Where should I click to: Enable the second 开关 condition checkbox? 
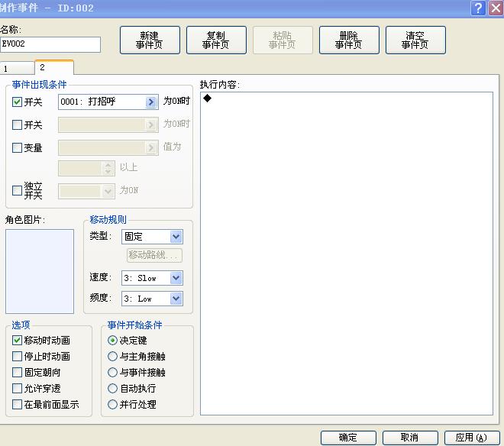[x=17, y=124]
